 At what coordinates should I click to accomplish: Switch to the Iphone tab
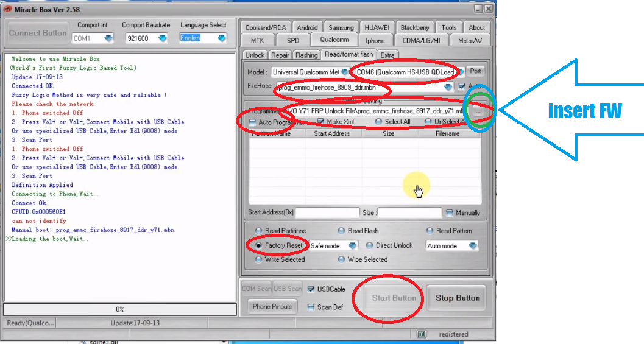click(375, 40)
